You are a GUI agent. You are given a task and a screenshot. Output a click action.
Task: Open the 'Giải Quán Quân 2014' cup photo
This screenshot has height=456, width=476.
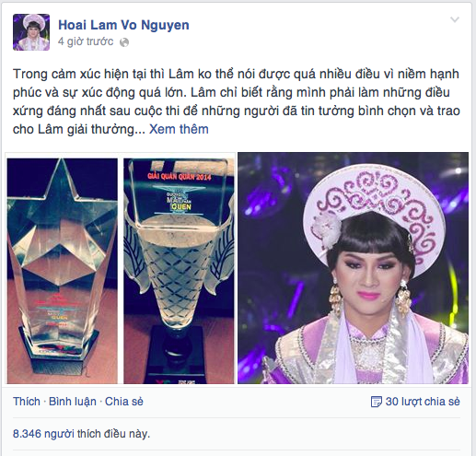(179, 271)
